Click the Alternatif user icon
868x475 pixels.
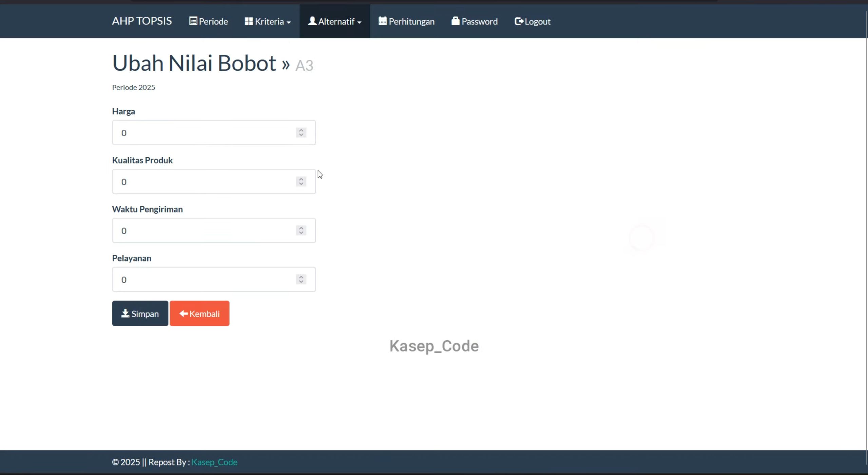click(312, 21)
